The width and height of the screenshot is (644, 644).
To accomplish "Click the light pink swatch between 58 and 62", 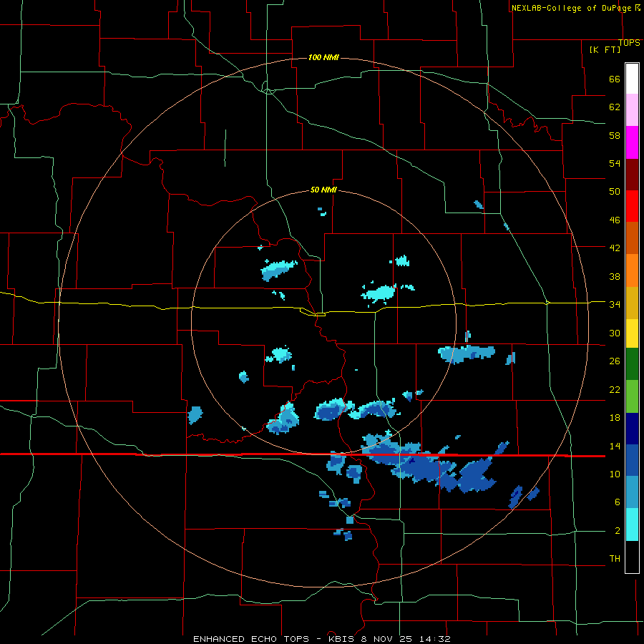I will [x=632, y=110].
